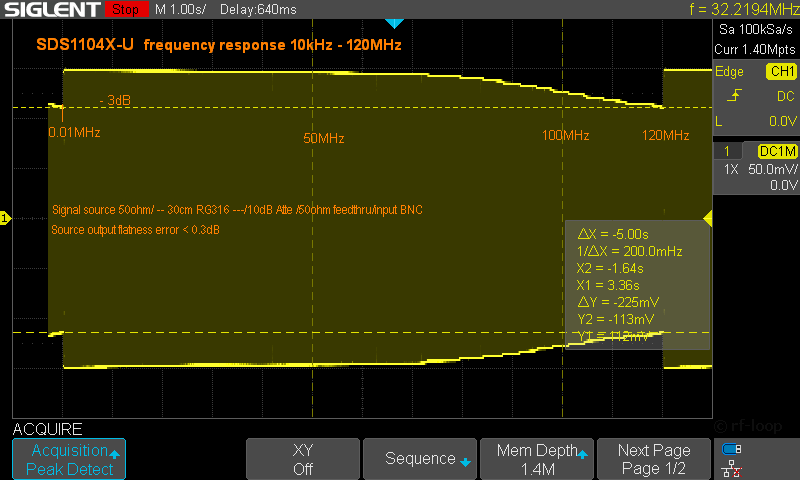This screenshot has width=800, height=480.
Task: Click the Signal source 50ohm annotation line
Action: pyautogui.click(x=237, y=210)
